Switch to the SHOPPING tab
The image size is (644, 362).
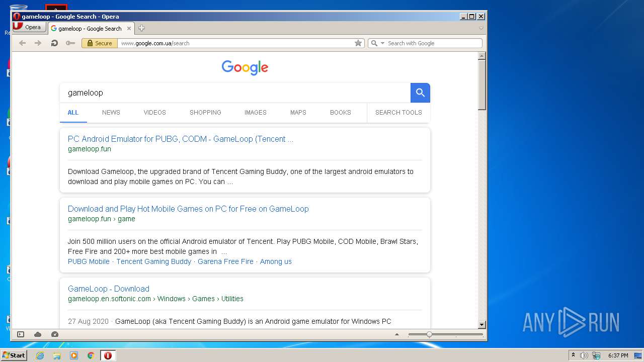(205, 113)
